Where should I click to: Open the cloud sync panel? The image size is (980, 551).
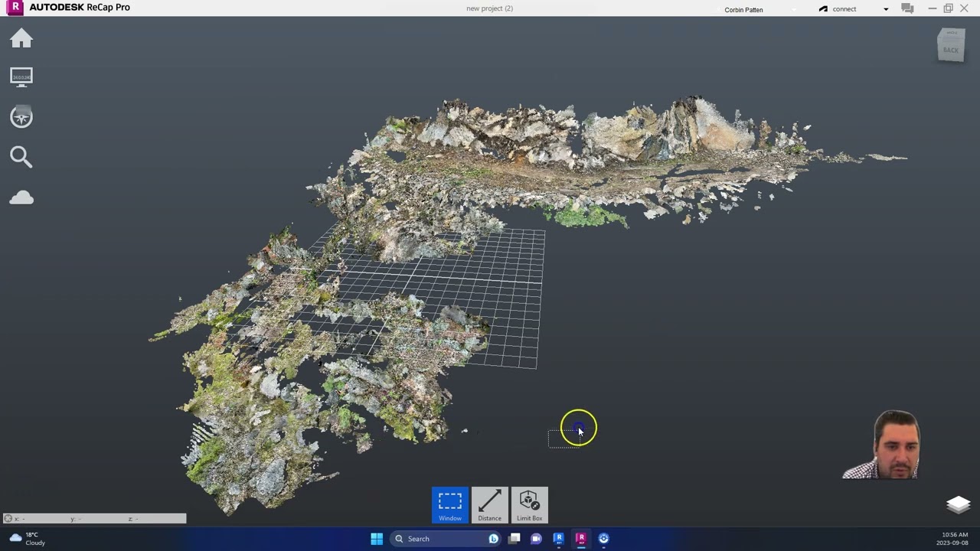point(21,198)
